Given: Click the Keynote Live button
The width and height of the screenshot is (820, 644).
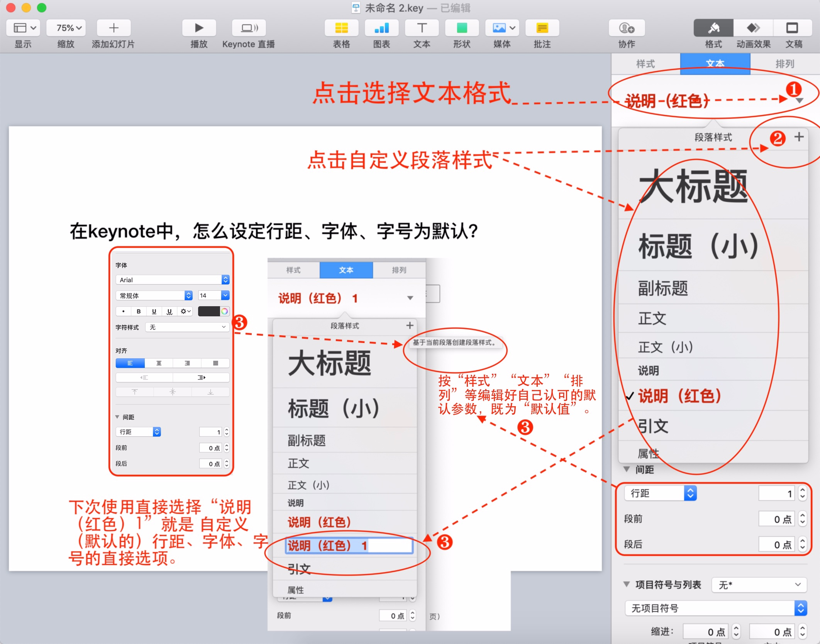Looking at the screenshot, I should 249,28.
